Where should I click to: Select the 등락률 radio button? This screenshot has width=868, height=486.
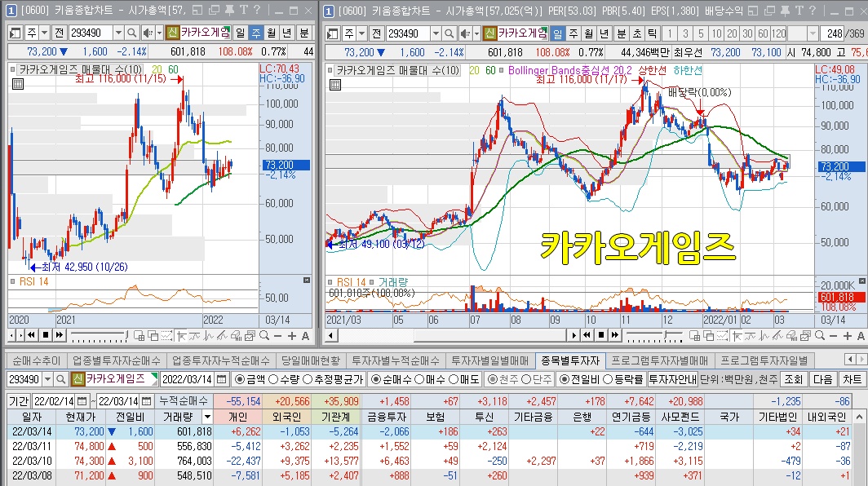[607, 379]
